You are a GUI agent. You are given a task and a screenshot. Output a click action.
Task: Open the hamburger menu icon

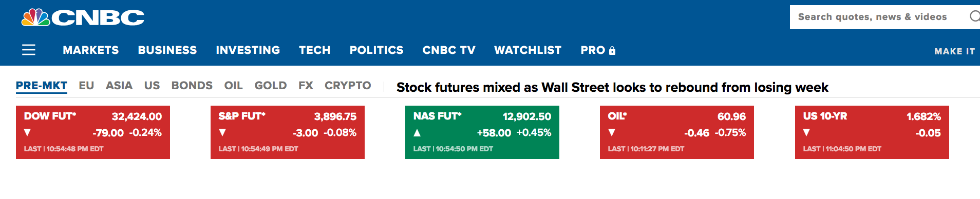(29, 50)
